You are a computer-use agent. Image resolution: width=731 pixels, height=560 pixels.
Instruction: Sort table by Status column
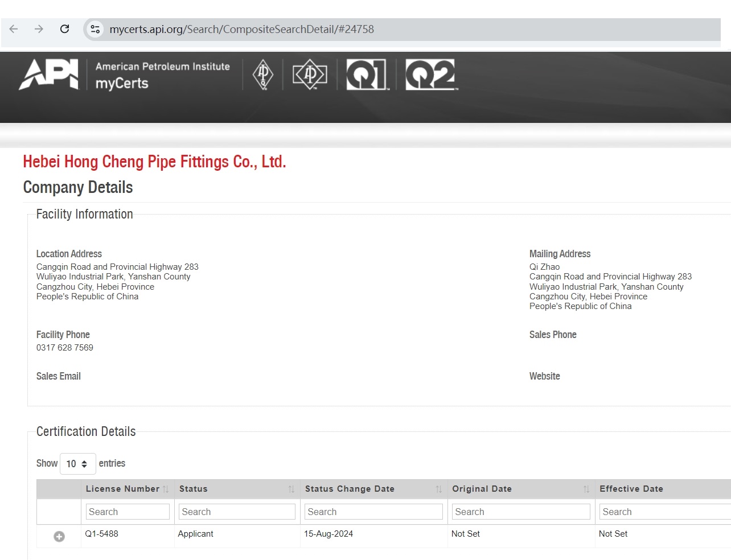coord(237,489)
